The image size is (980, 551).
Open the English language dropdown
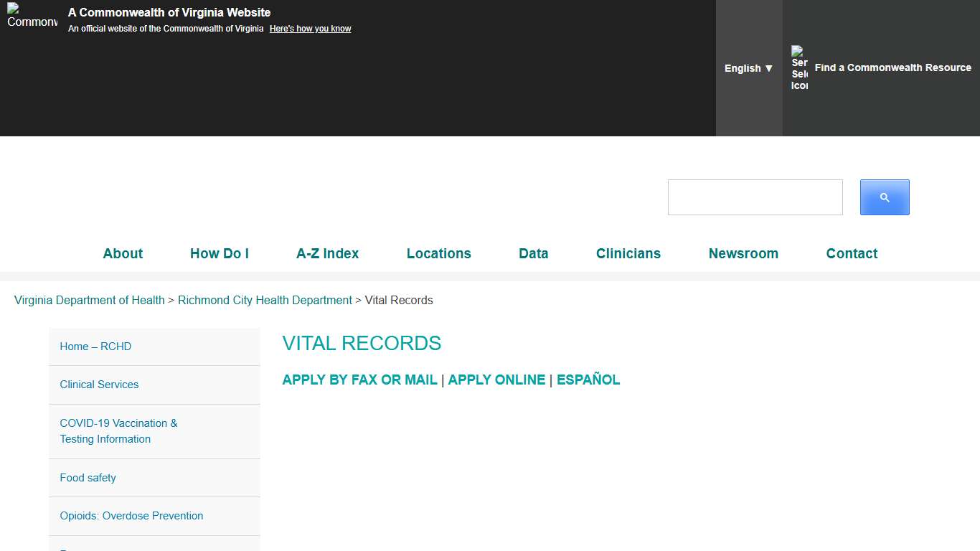(x=748, y=68)
